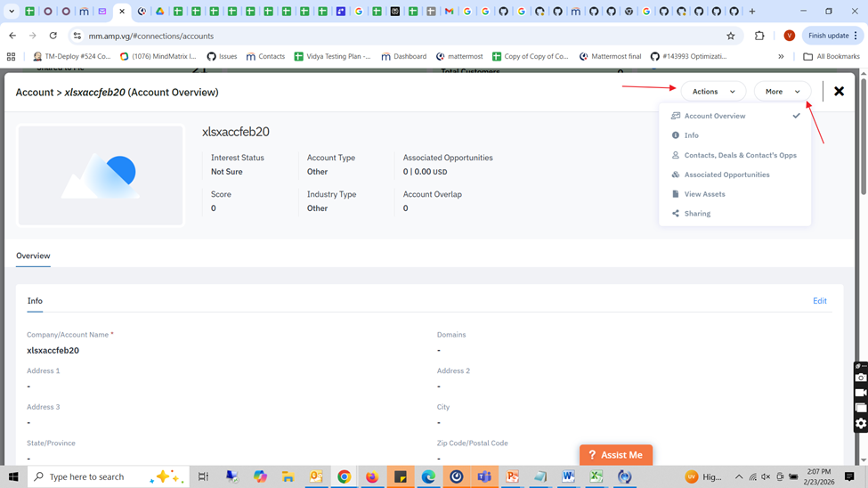Screen dimensions: 868x488
Task: Close the account panel with X
Action: 839,91
